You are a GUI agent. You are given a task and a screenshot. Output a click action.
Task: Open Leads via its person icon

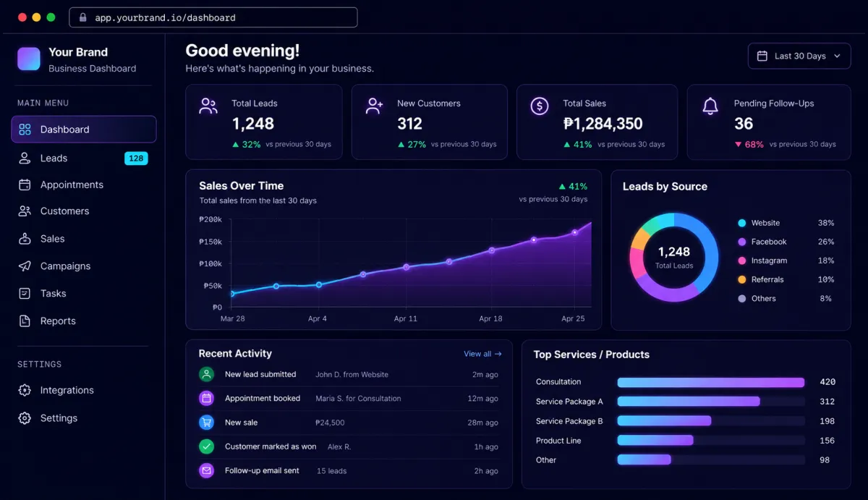point(25,158)
